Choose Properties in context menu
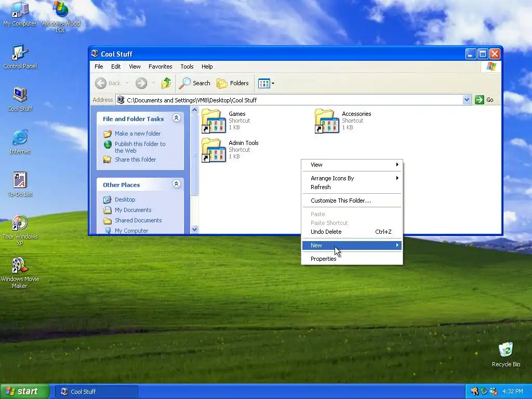This screenshot has width=532, height=399. pos(352,259)
